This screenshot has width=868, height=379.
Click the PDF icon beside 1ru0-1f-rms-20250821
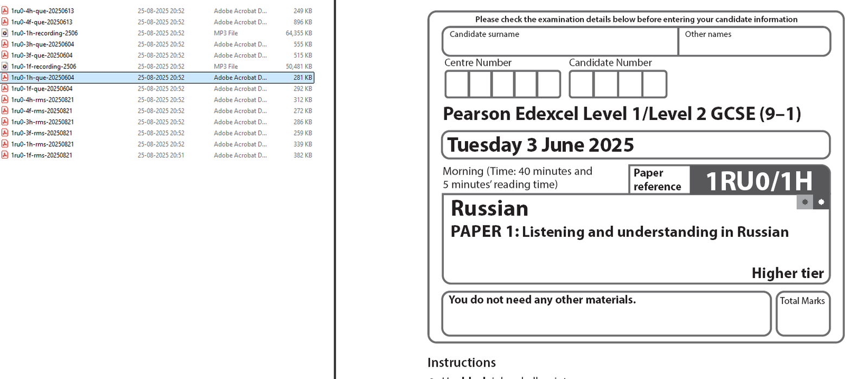tap(5, 155)
